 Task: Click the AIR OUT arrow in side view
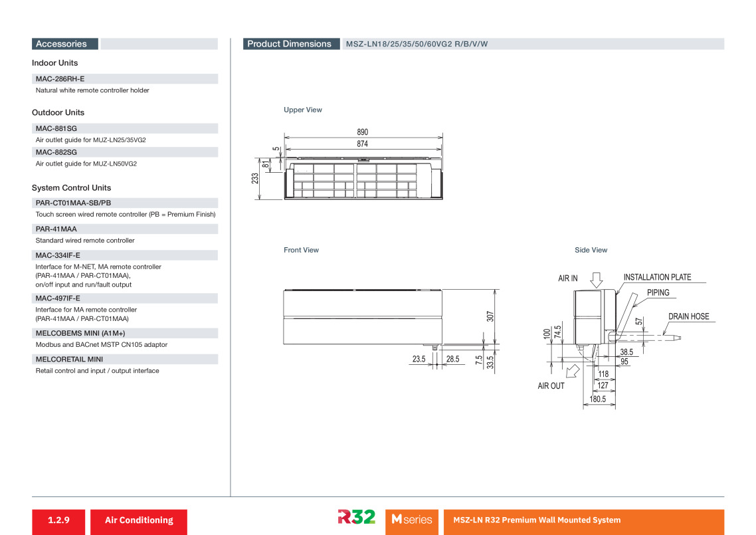tap(572, 371)
